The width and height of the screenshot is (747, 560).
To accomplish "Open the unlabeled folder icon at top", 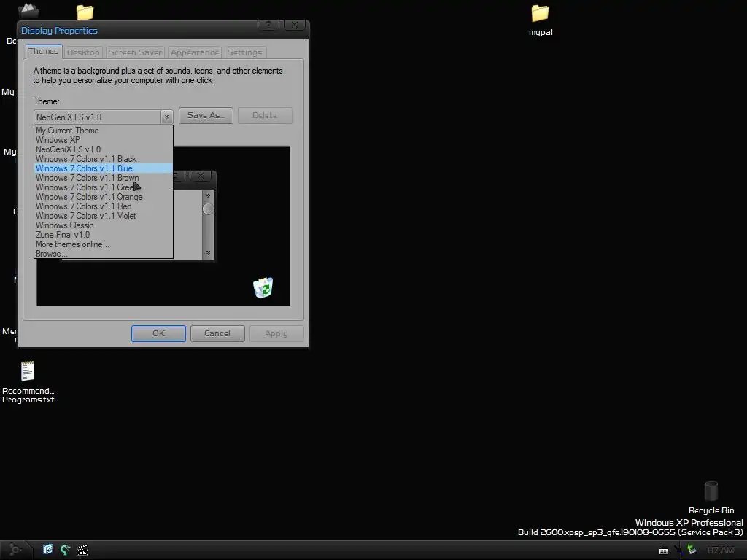I will point(85,12).
